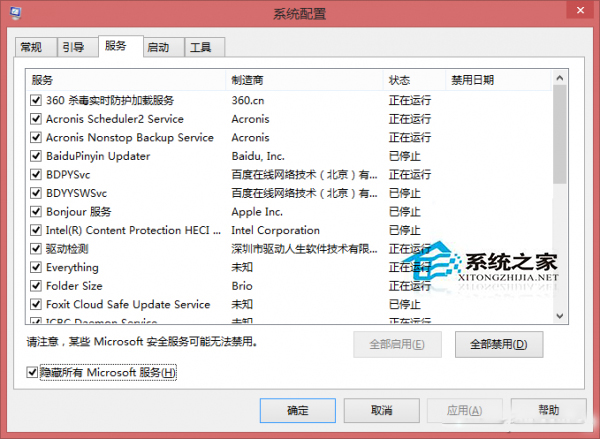600x439 pixels.
Task: Click the 应用(A) button
Action: pos(465,411)
